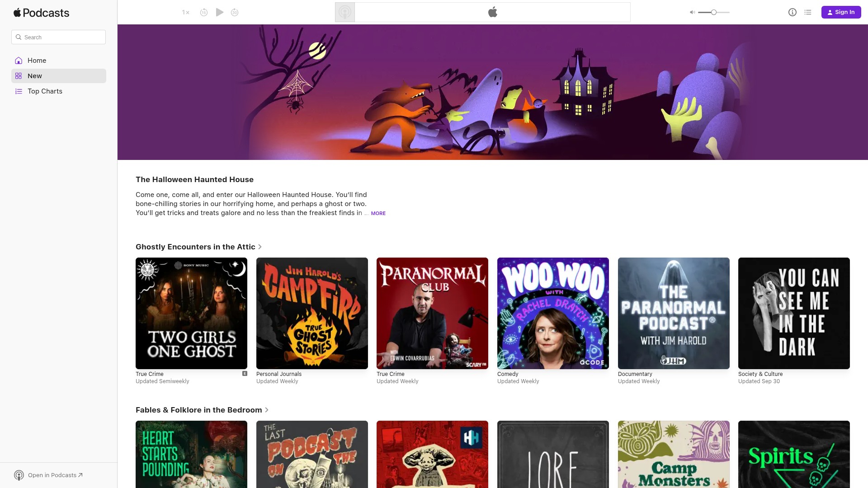
Task: Adjust the volume slider
Action: (714, 12)
